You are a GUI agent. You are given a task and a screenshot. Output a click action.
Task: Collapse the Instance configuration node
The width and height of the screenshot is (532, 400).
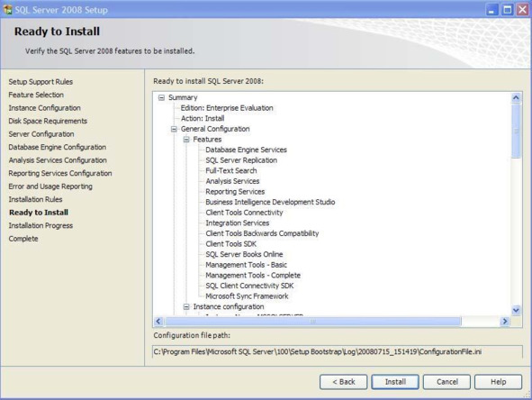coord(186,306)
